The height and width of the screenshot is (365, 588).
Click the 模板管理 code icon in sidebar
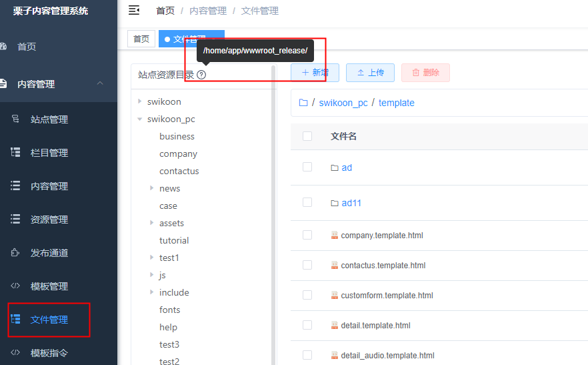pyautogui.click(x=15, y=286)
